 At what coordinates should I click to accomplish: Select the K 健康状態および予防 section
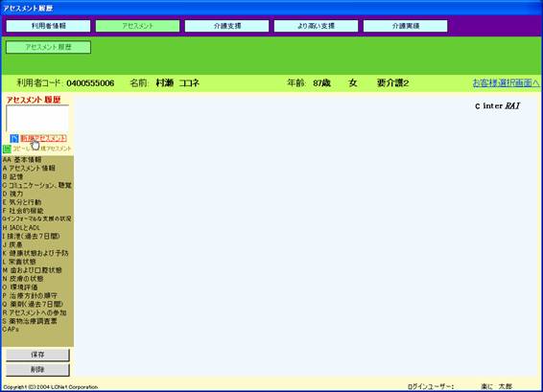[35, 253]
